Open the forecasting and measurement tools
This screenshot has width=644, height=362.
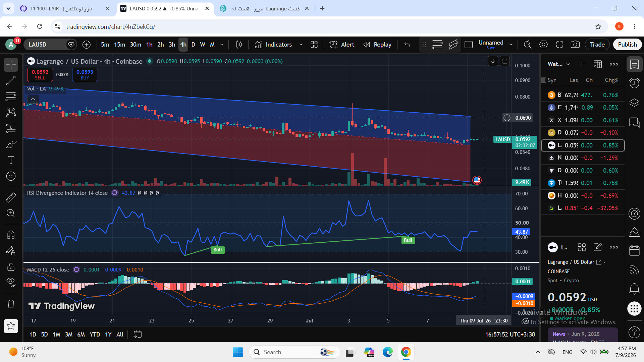coord(11,128)
